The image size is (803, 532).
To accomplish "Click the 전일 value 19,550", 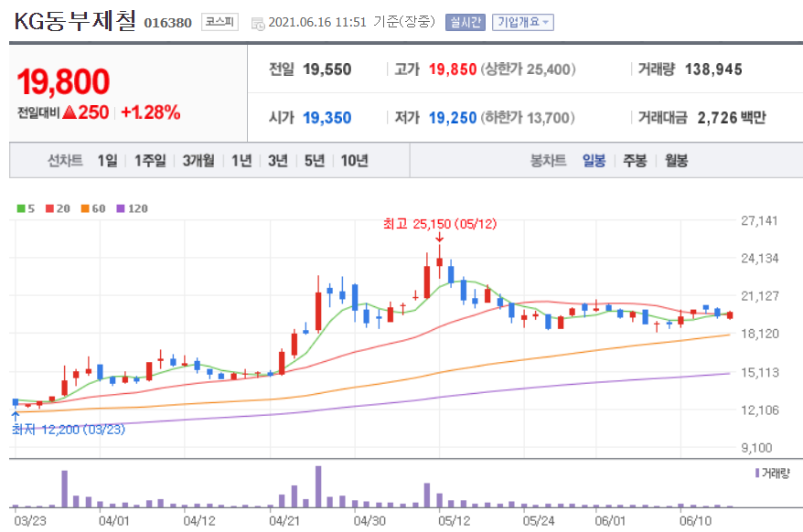I will [x=327, y=69].
